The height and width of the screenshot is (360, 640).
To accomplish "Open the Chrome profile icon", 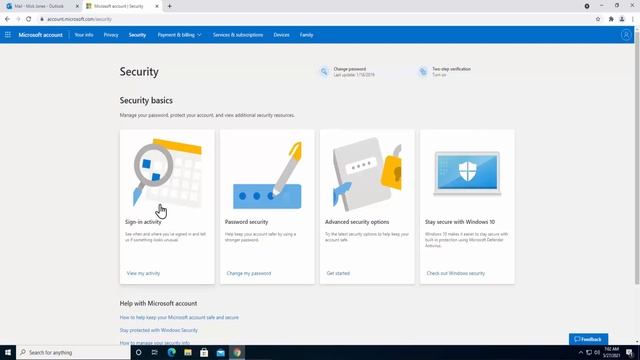I will pyautogui.click(x=622, y=19).
